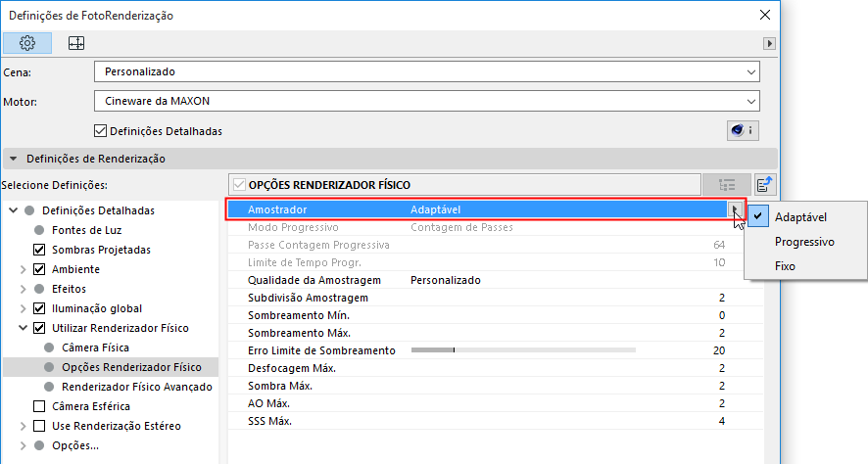Click Sombreamento Mín. value 0

[722, 315]
